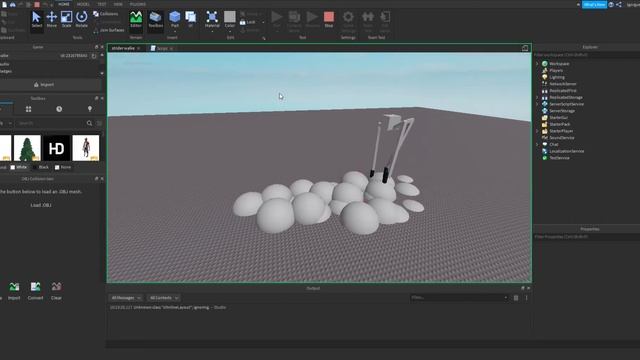Open the Toolbox category dropdown
The image size is (640, 360).
click(x=10, y=123)
